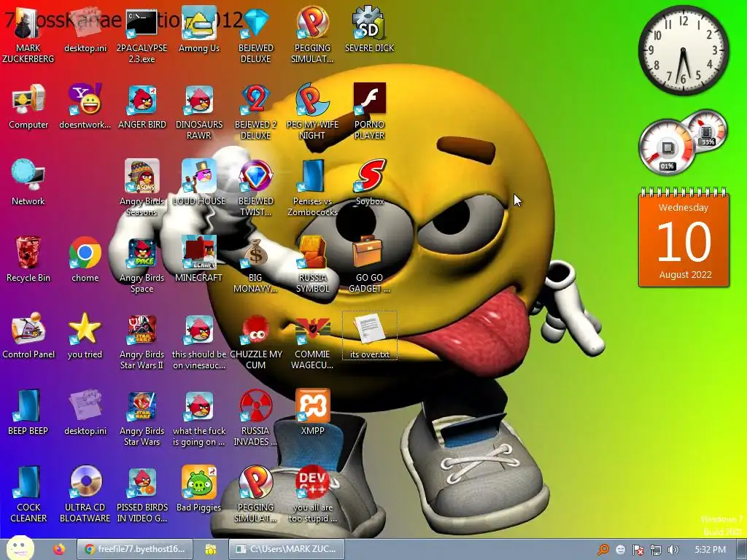Open the Soybox shortcut
Screen dimensions: 747x560
point(370,183)
